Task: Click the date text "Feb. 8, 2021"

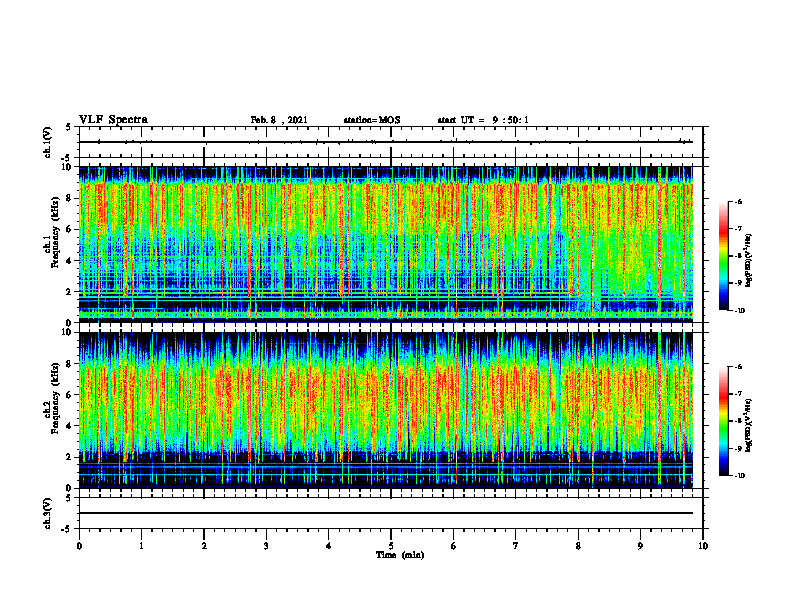Action: [x=279, y=120]
